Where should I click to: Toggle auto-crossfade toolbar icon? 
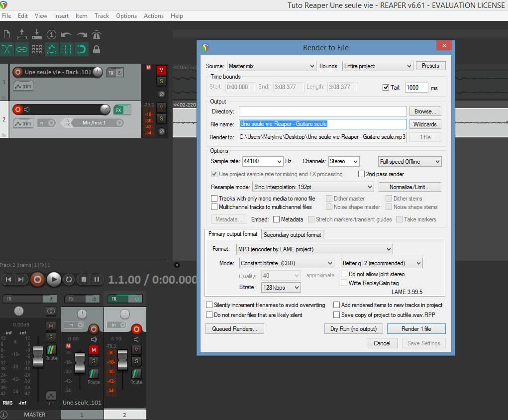click(x=7, y=49)
